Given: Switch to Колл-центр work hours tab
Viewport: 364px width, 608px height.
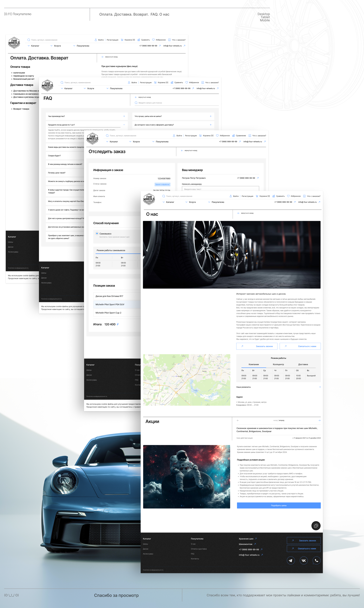Looking at the screenshot, I should click(x=278, y=364).
